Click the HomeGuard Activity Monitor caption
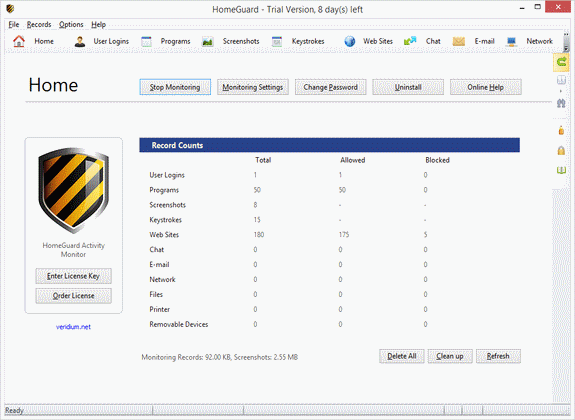The height and width of the screenshot is (420, 575). point(73,250)
